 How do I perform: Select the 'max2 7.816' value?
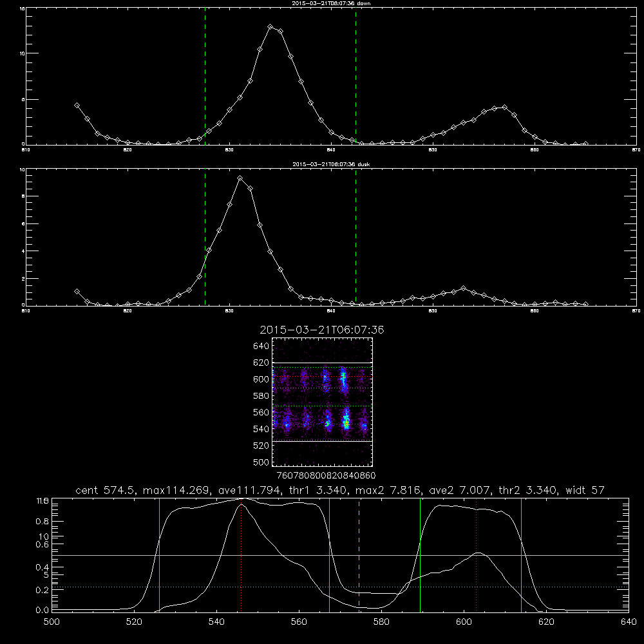[x=388, y=490]
